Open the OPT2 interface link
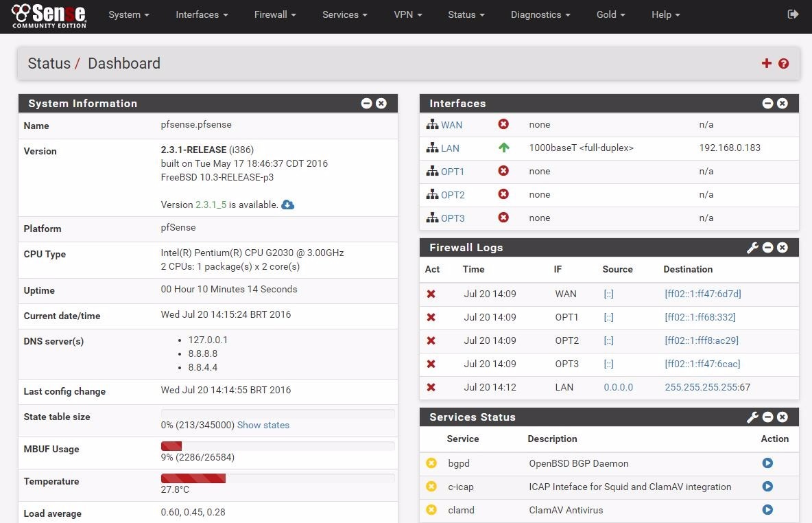 453,195
